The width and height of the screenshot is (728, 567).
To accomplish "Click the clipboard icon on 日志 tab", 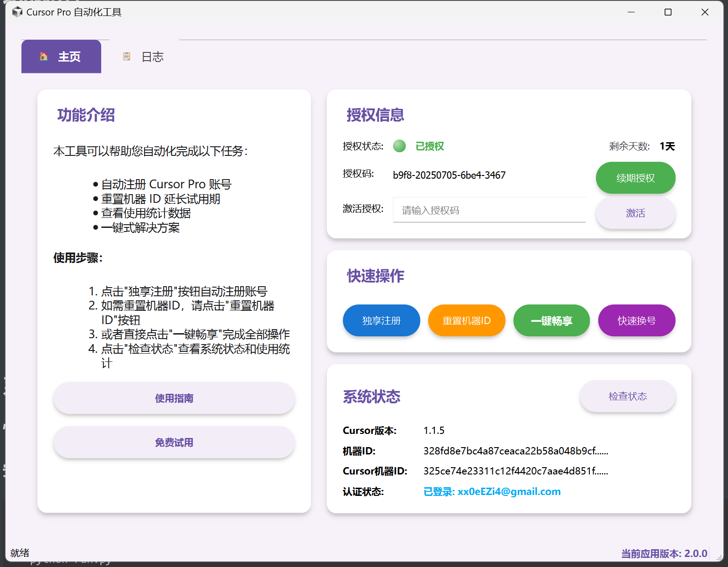I will [x=127, y=57].
